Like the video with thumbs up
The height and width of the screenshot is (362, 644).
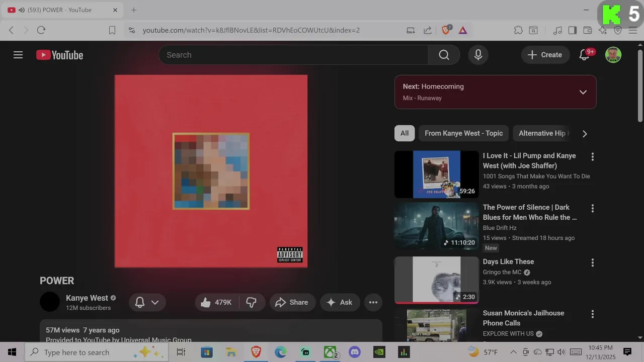coord(216,302)
